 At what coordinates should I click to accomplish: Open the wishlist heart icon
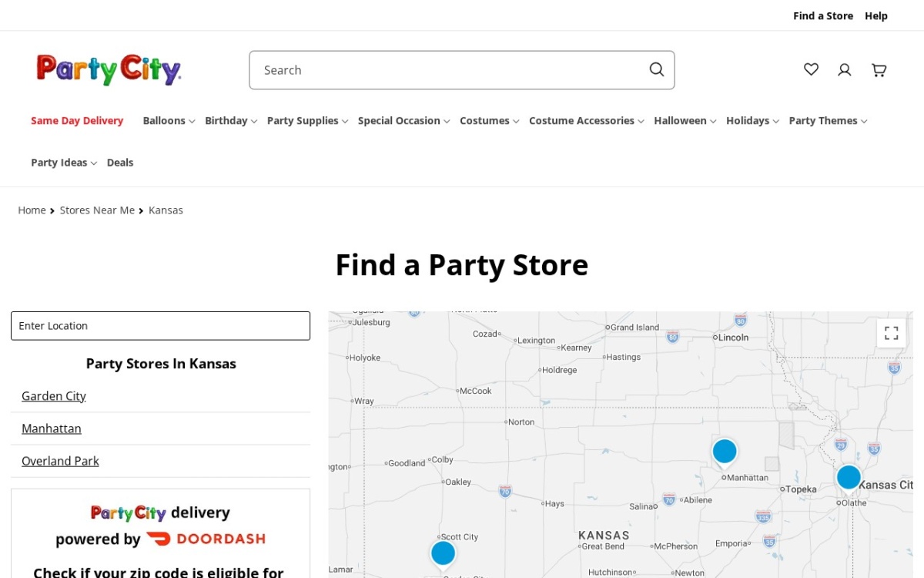click(811, 69)
